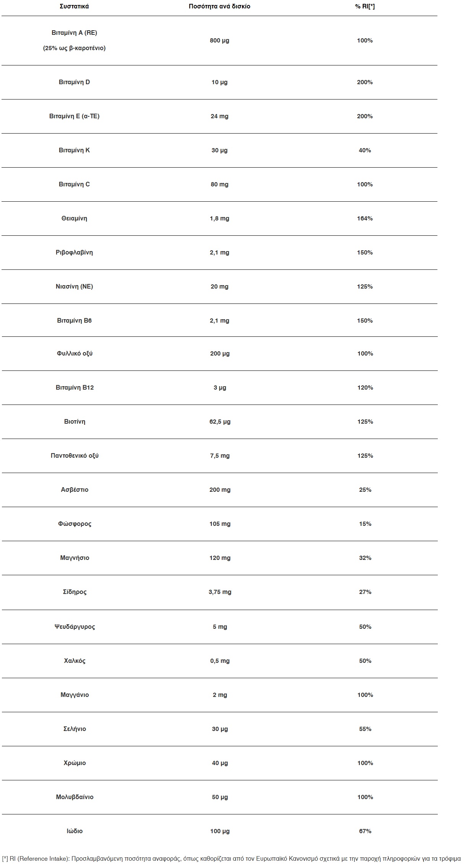
Task: Click the 164% value for Θειαμίνη
Action: tap(365, 219)
